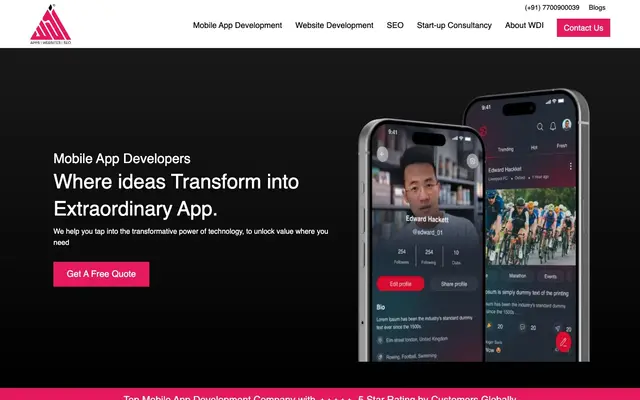Click the settings gear icon on left phone

coord(472,161)
